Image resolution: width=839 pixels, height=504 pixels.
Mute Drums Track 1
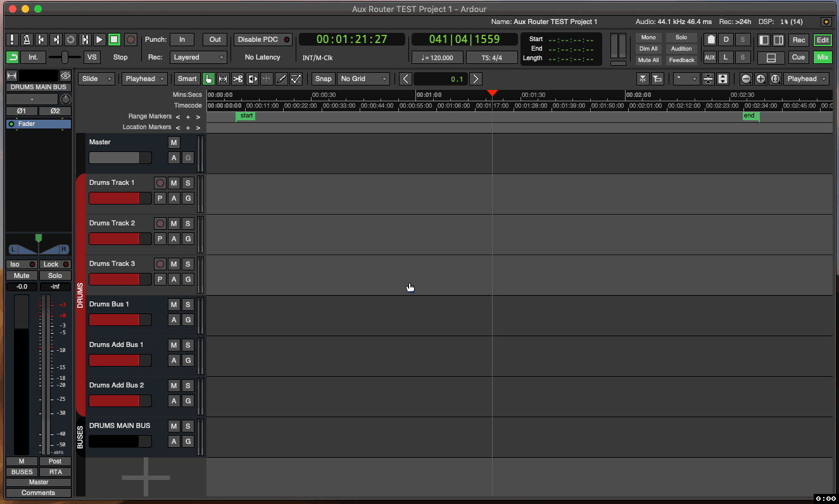173,183
